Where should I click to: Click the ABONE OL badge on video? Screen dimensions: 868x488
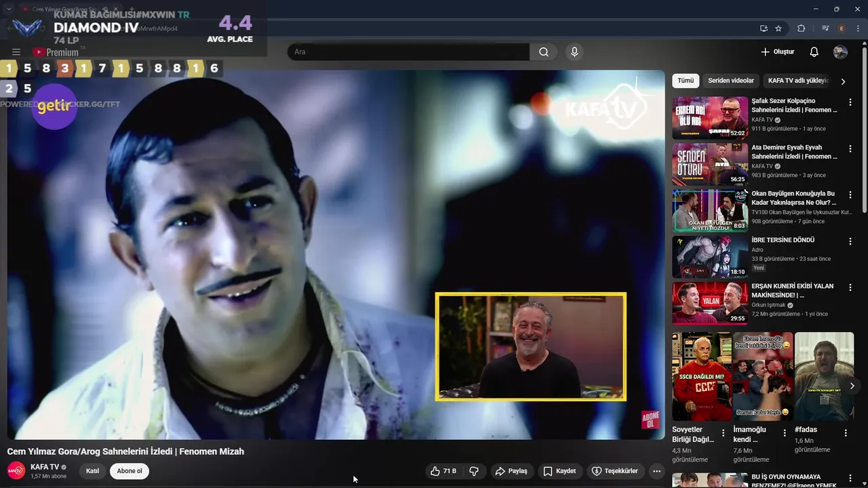(650, 420)
